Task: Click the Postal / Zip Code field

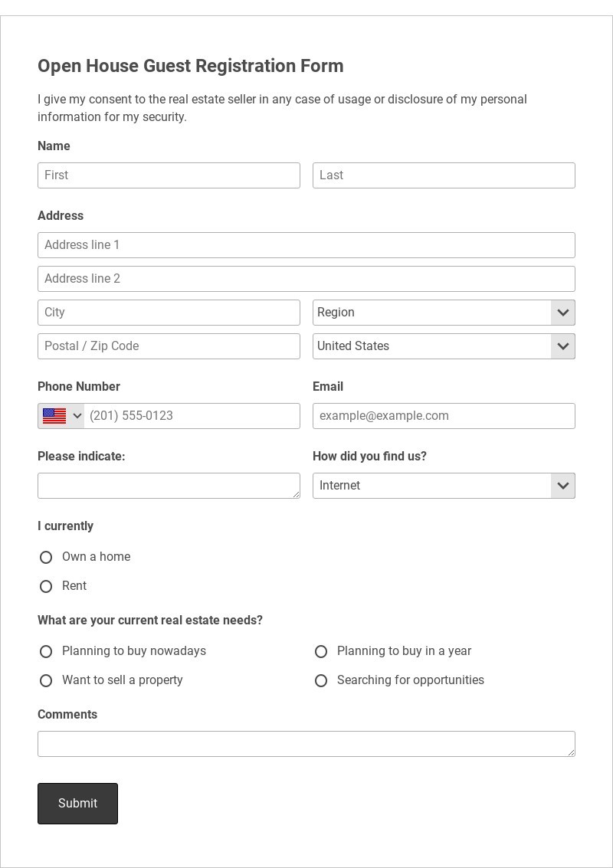Action: pyautogui.click(x=169, y=346)
